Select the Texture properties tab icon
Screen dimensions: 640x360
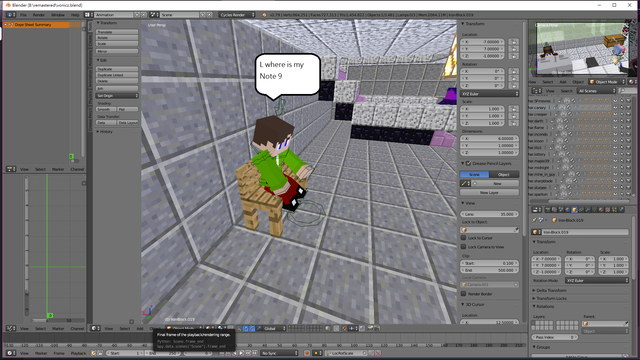click(x=608, y=210)
